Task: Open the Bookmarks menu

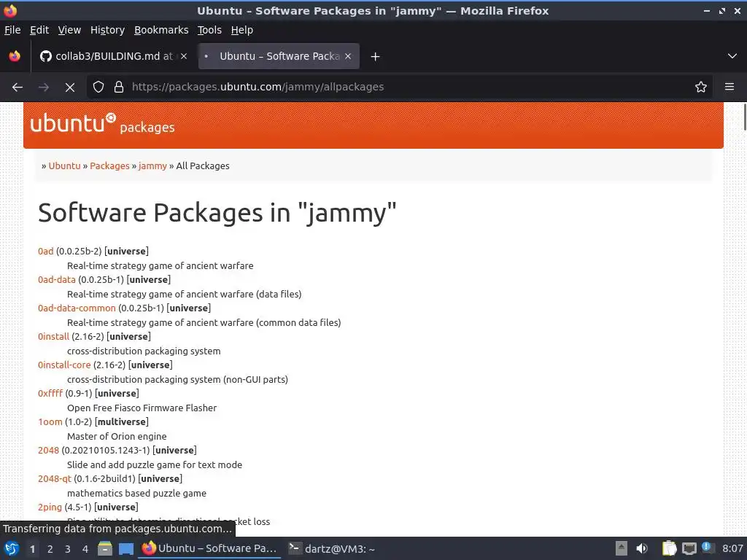Action: click(x=161, y=30)
